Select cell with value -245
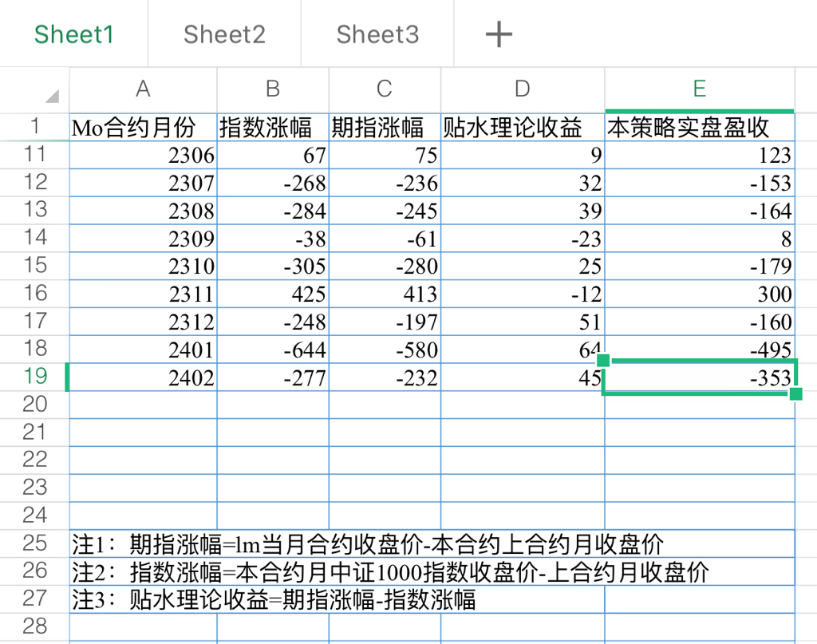 pyautogui.click(x=385, y=211)
